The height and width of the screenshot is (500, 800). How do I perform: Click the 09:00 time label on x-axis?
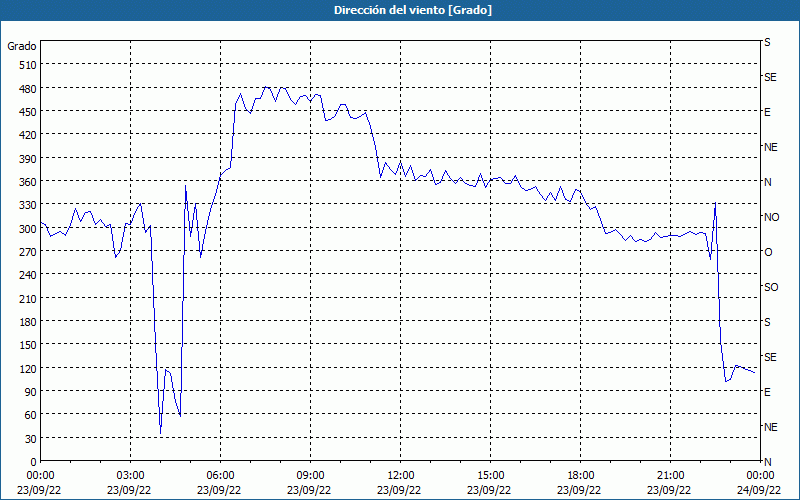(x=310, y=476)
